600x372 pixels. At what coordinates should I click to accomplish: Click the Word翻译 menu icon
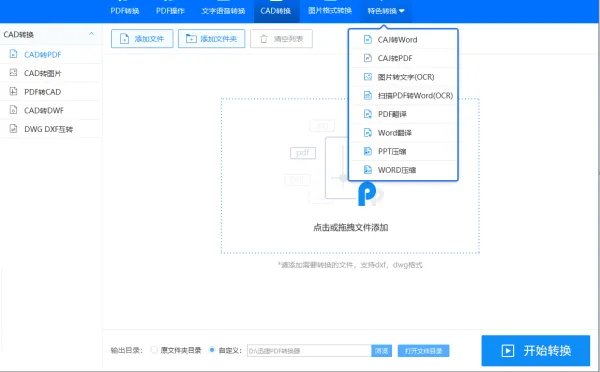[x=367, y=132]
